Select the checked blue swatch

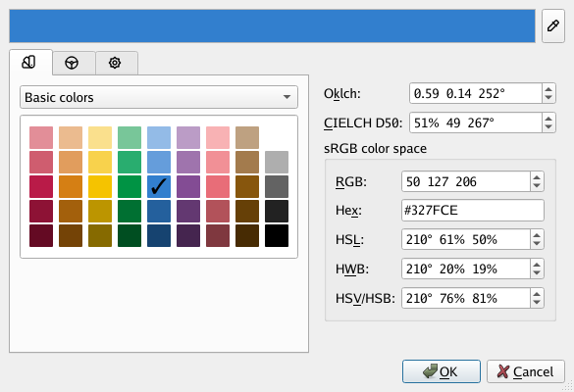(159, 186)
